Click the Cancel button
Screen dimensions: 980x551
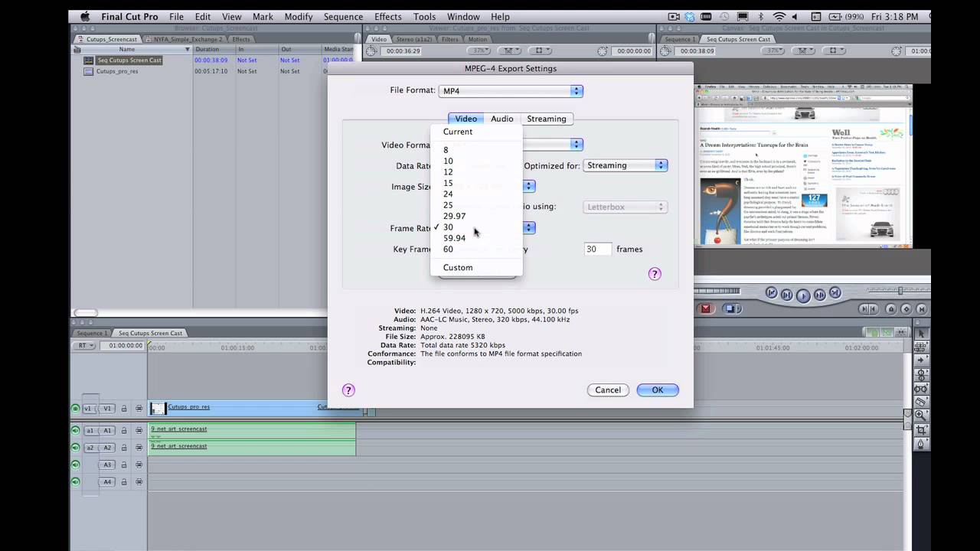pyautogui.click(x=608, y=390)
